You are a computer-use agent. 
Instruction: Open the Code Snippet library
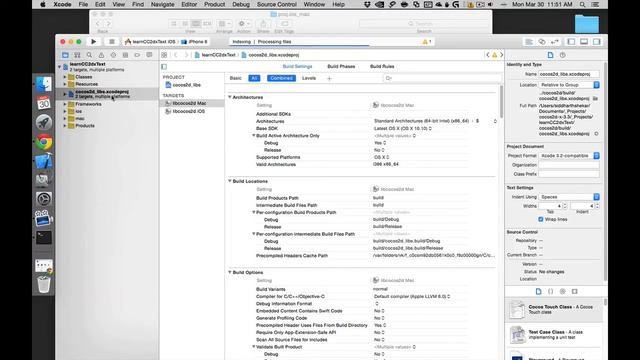coord(550,291)
